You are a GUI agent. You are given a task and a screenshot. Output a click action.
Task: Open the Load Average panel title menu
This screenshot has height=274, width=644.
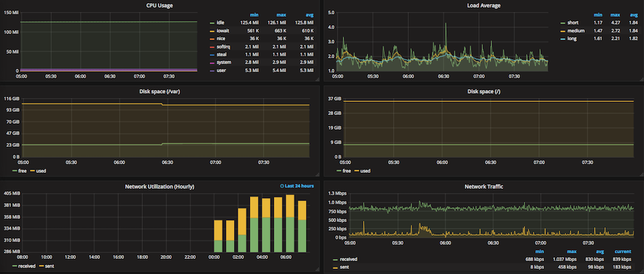[484, 5]
